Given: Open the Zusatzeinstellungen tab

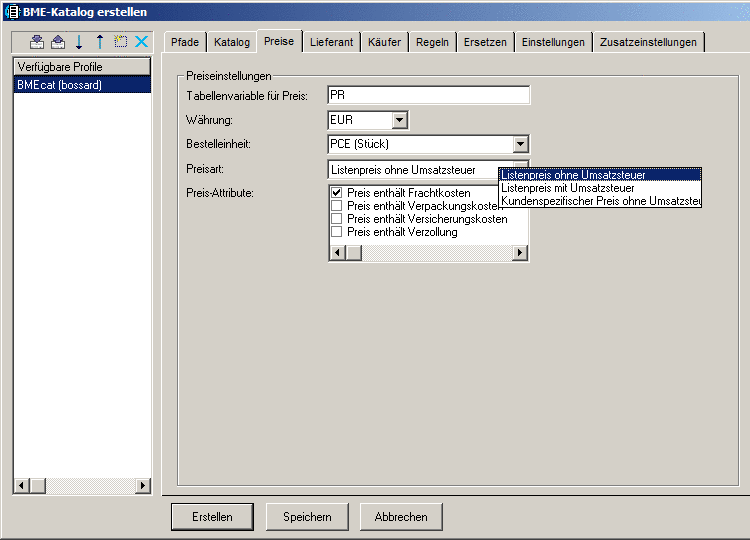Looking at the screenshot, I should 648,42.
